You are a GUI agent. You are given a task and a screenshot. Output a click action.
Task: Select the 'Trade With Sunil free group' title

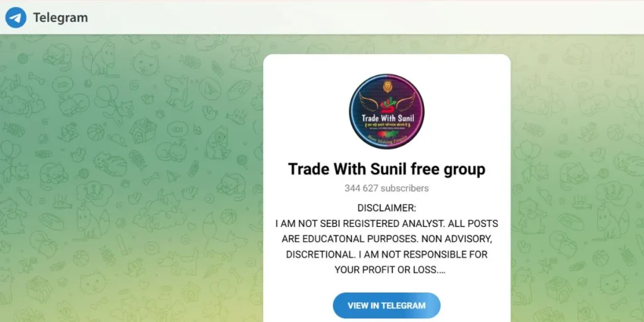tap(387, 169)
